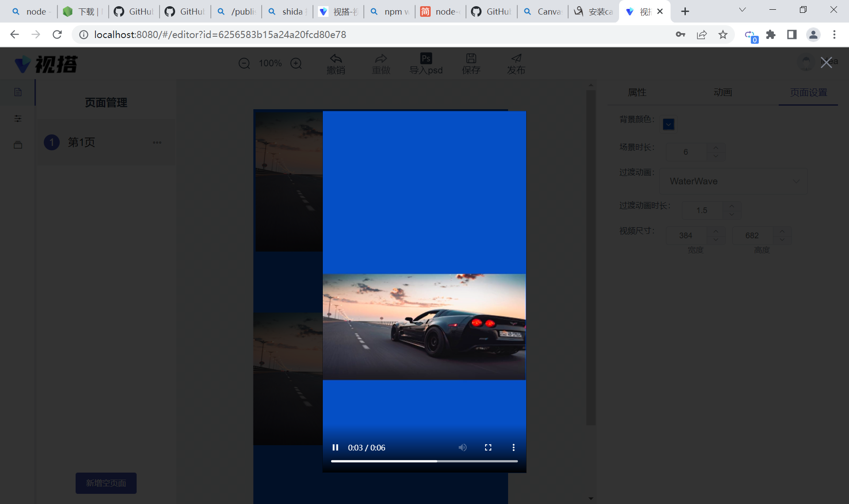The image size is (849, 504).
Task: Open 第1页 options ellipsis menu
Action: (x=157, y=142)
